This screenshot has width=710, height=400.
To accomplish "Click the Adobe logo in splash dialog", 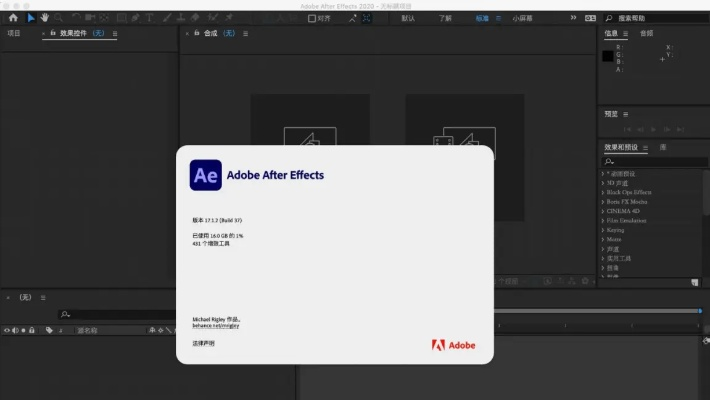I will (x=453, y=346).
